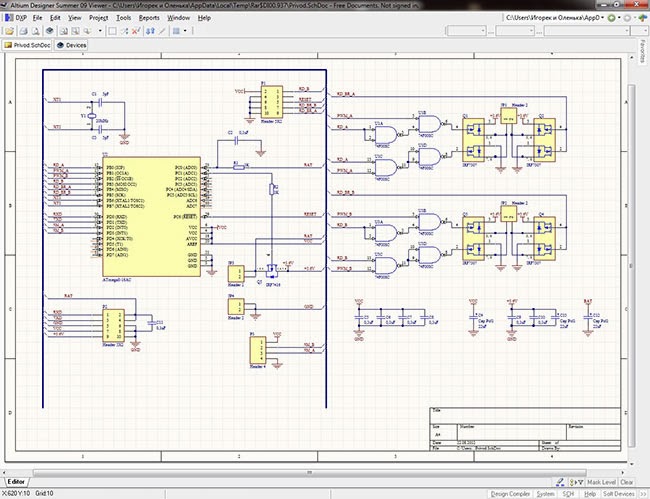Open the file path address dropdown
Viewport: 650px width, 499px height.
click(x=602, y=18)
